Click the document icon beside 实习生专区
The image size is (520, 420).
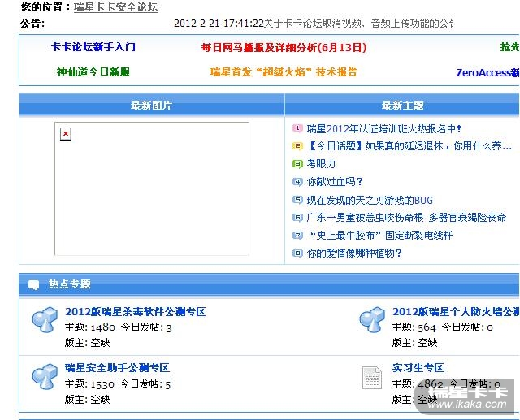point(372,378)
